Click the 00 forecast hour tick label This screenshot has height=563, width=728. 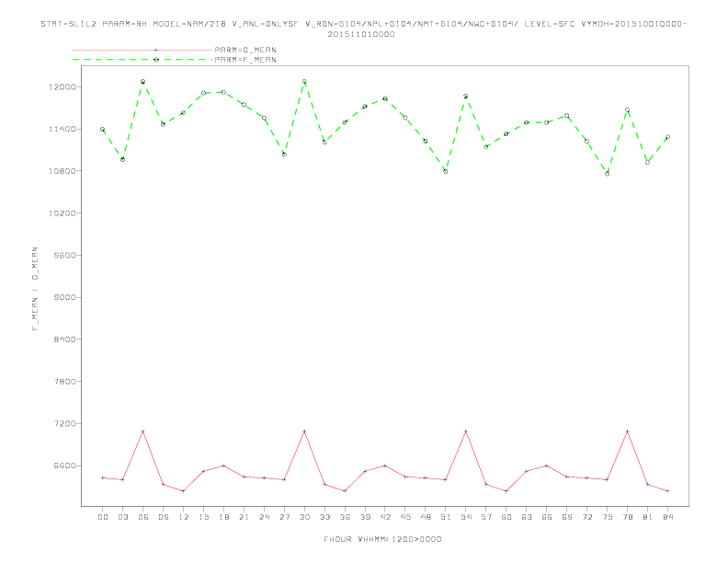[x=103, y=517]
